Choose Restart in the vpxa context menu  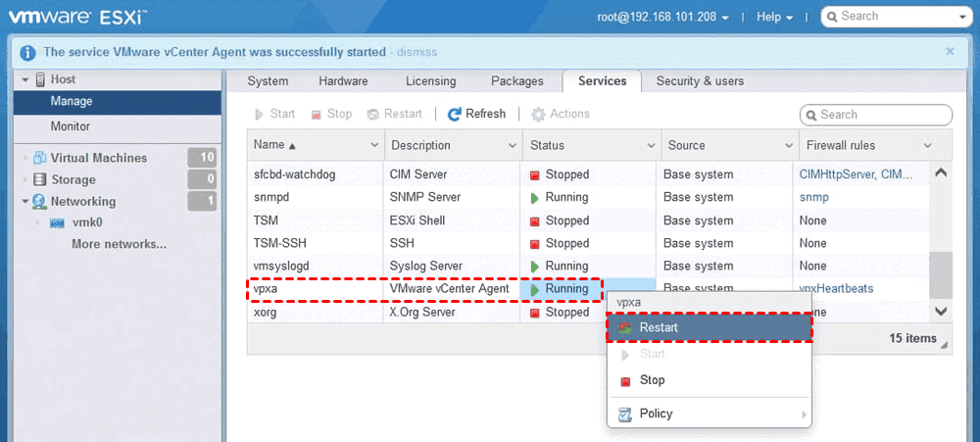coord(710,327)
